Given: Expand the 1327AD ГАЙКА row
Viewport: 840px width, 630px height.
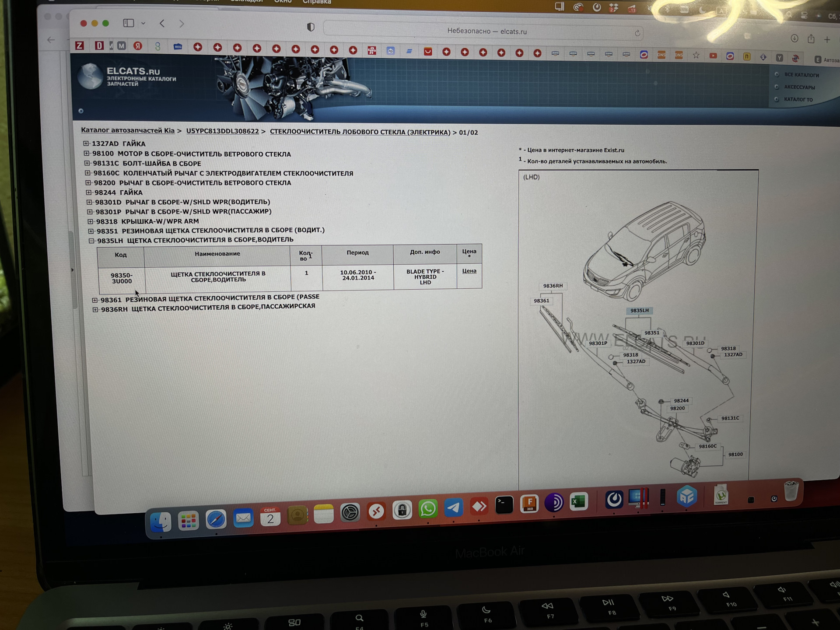Looking at the screenshot, I should tap(86, 143).
